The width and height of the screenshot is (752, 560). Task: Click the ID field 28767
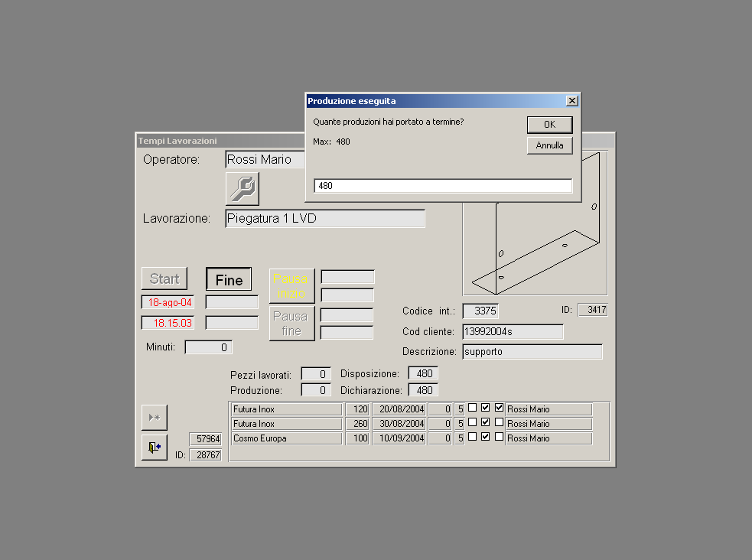pos(206,454)
